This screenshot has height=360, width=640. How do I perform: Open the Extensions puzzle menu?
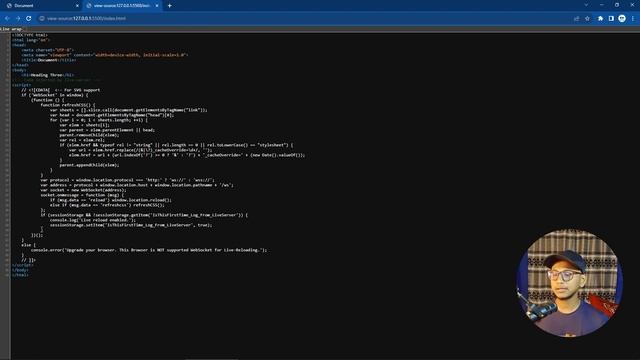click(x=600, y=18)
